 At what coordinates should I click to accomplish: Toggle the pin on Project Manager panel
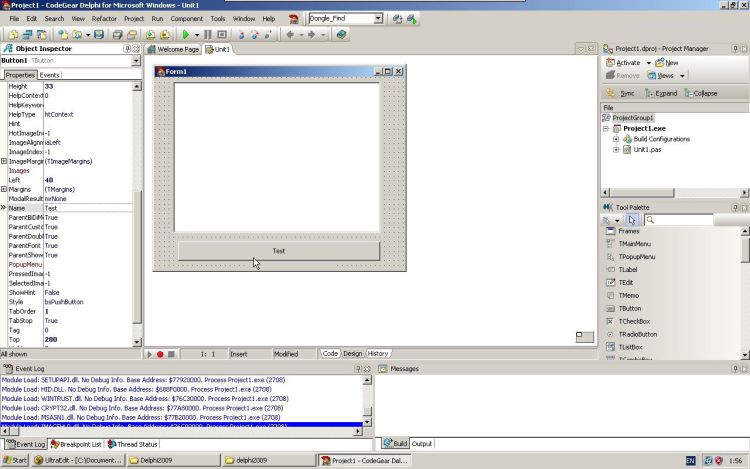click(x=736, y=49)
